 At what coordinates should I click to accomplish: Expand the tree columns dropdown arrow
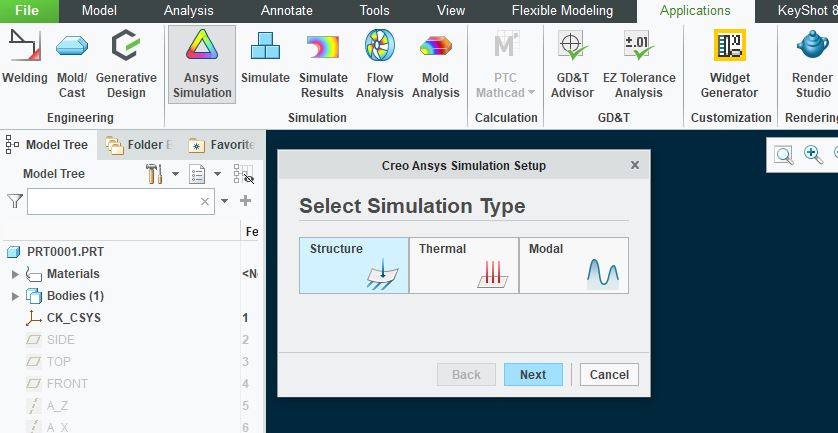tap(218, 174)
